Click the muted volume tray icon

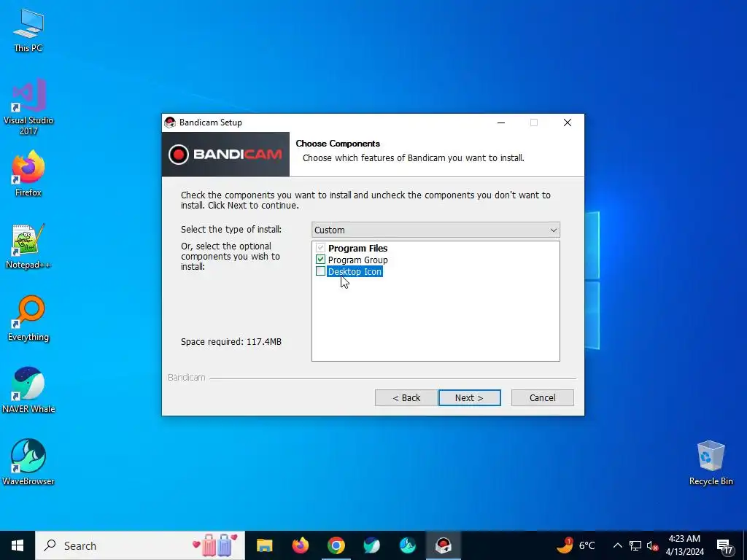[x=652, y=545]
